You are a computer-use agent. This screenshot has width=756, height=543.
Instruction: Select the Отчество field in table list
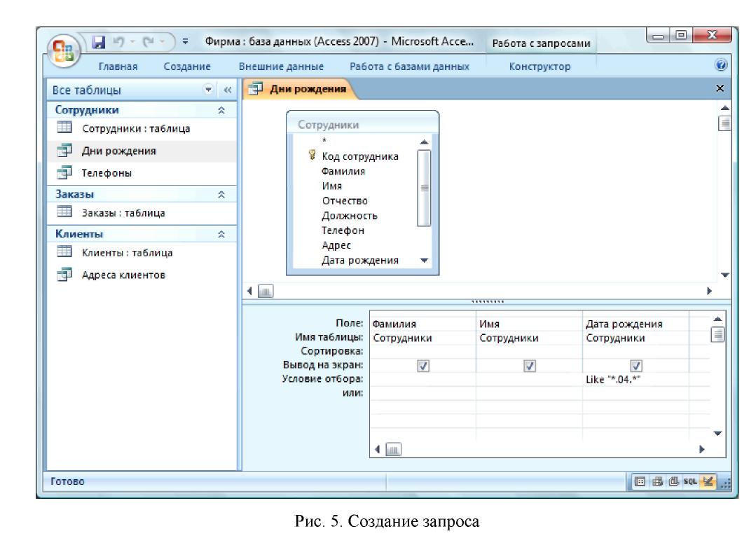point(345,200)
